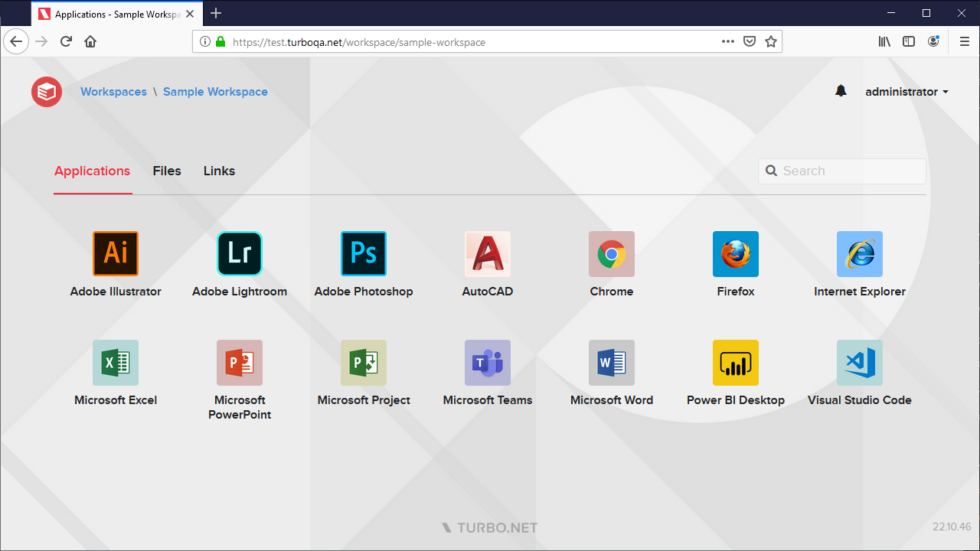Select the Applications - Sample Workspace browser tab
The width and height of the screenshot is (980, 551).
[x=116, y=14]
